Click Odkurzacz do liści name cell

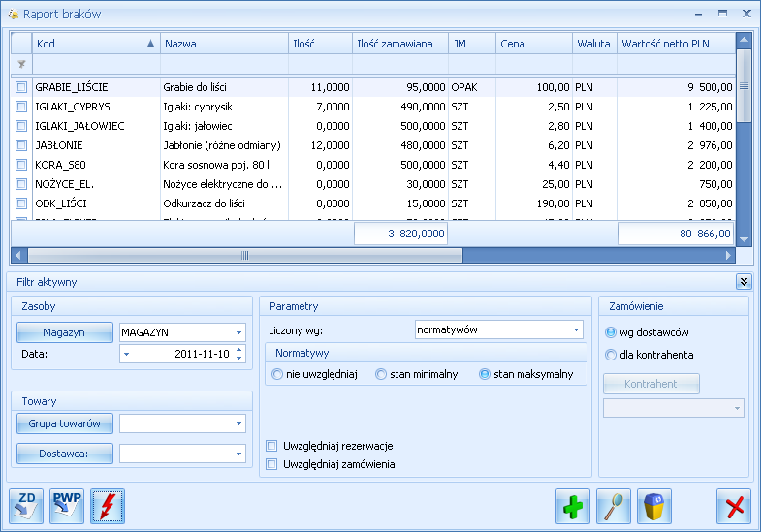pyautogui.click(x=224, y=203)
